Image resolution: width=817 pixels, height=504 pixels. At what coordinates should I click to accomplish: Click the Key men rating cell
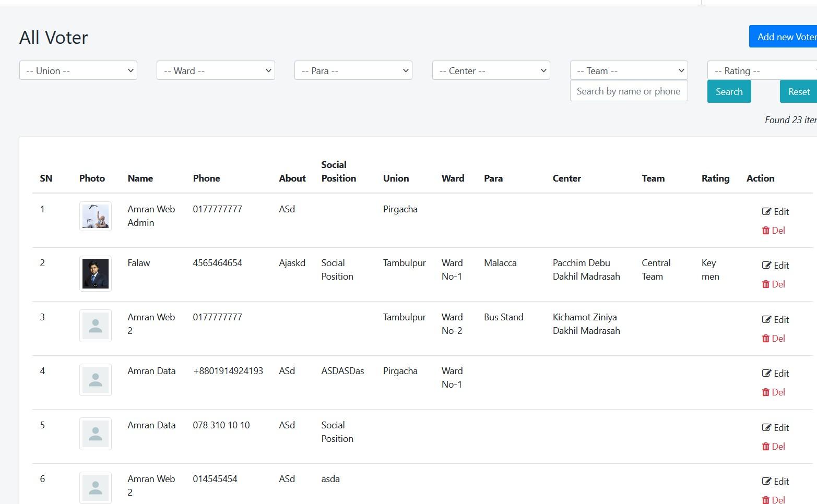[711, 269]
